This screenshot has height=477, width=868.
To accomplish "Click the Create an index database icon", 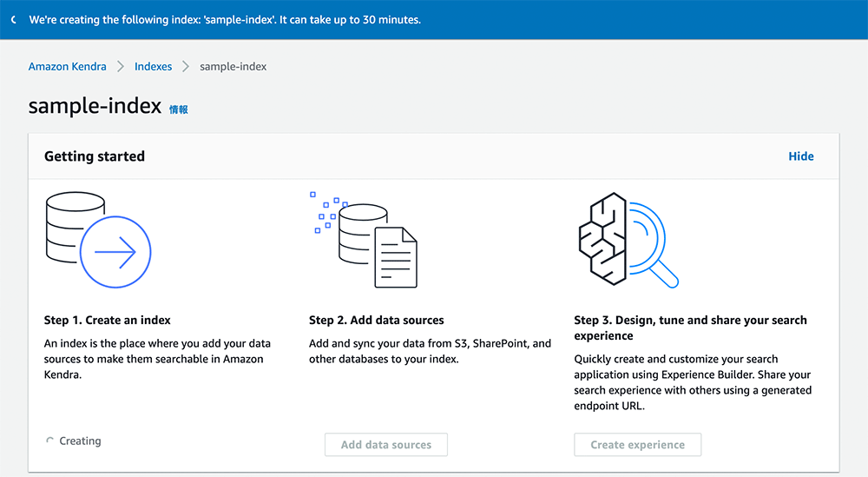I will coord(98,239).
